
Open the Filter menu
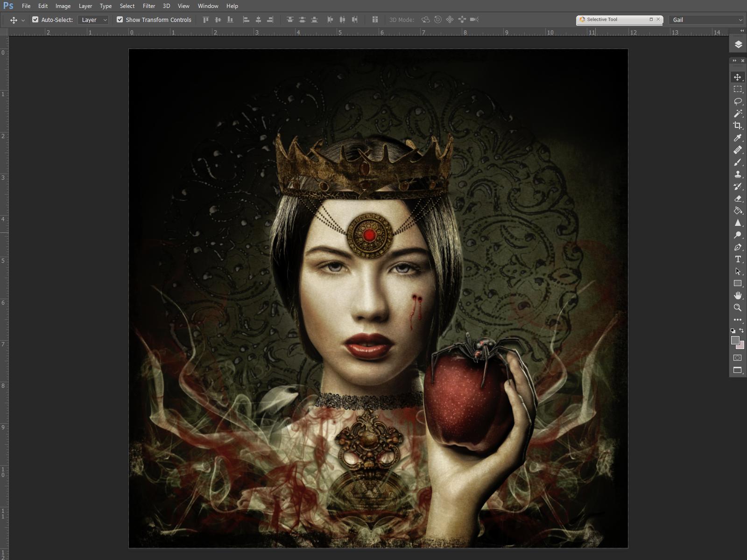point(149,6)
